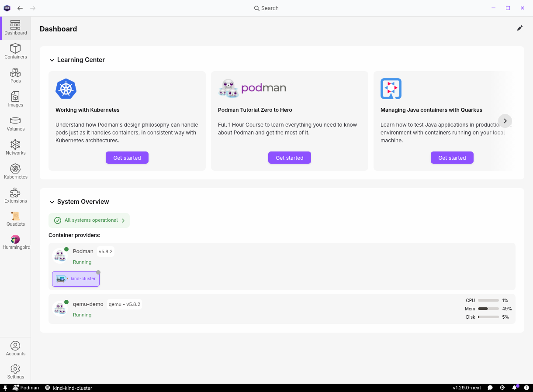This screenshot has height=392, width=533.
Task: Click the Disk usage bar
Action: coord(488,317)
